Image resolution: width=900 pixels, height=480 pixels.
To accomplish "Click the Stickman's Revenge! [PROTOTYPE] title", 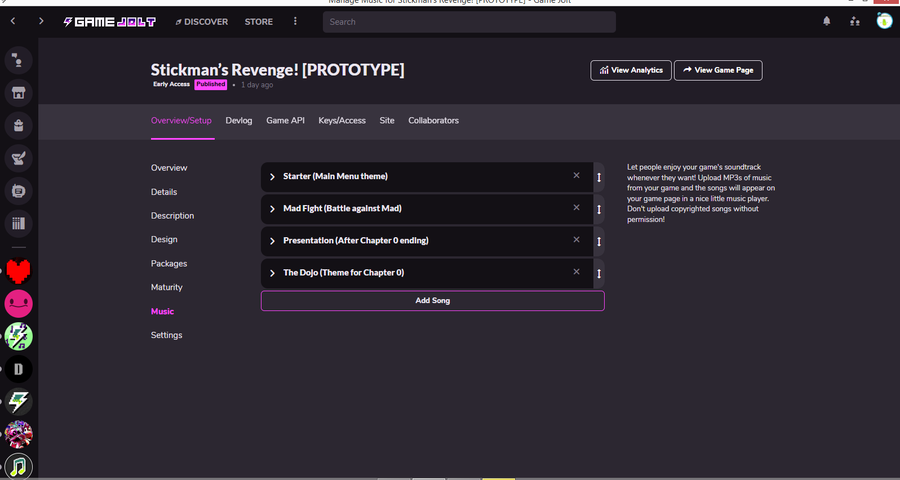I will (277, 70).
